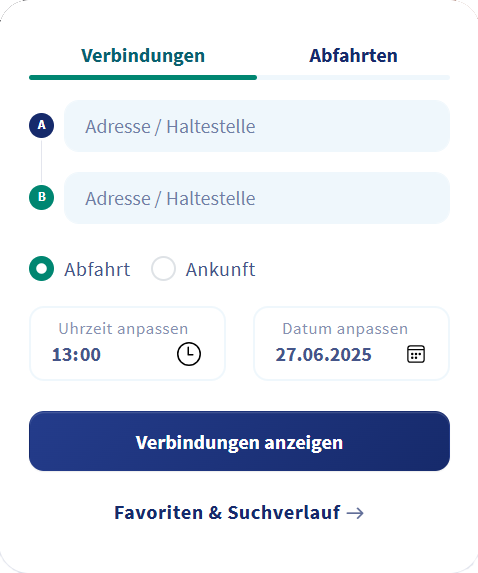
Task: Click the blue A start-point marker
Action: (x=41, y=125)
